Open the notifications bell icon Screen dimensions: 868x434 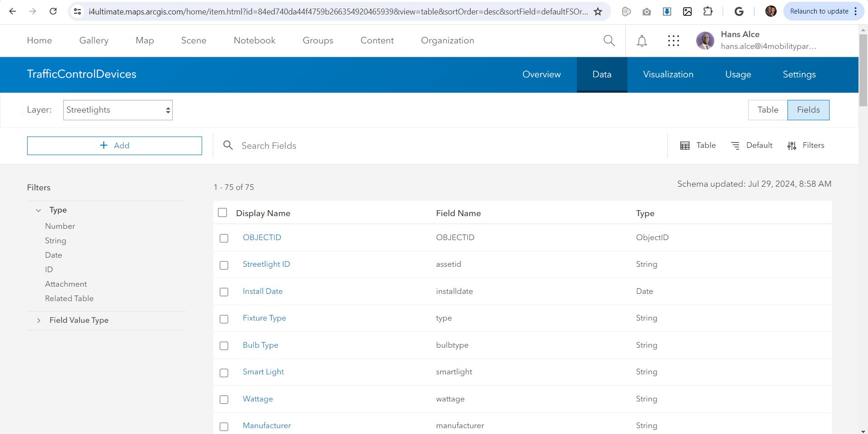point(642,41)
